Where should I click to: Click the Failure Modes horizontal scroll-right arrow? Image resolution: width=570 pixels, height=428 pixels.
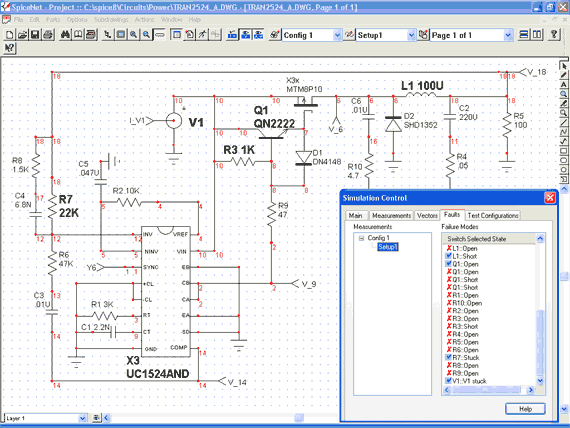click(x=531, y=390)
